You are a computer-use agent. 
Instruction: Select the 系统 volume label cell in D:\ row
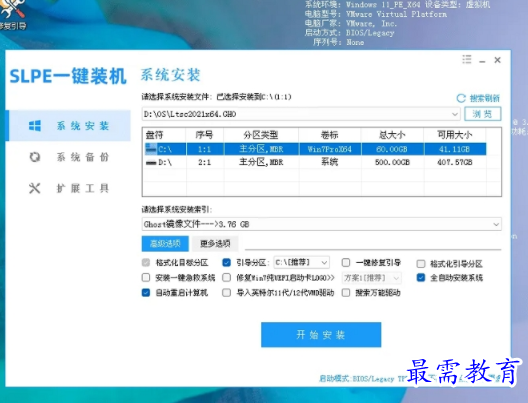click(x=330, y=162)
